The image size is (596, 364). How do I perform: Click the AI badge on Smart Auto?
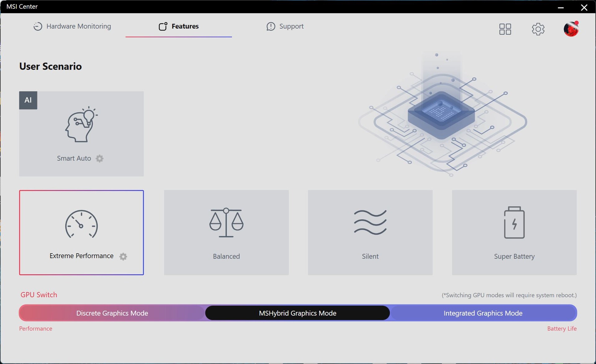point(28,100)
